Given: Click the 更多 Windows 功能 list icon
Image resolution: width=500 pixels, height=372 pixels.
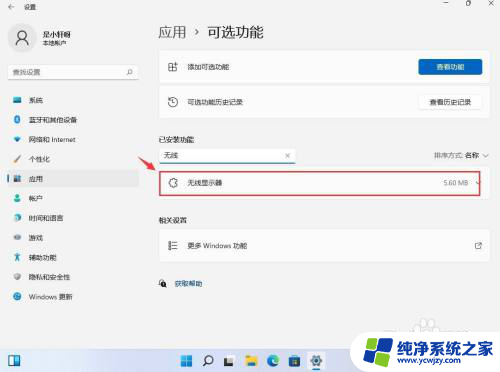Looking at the screenshot, I should (x=173, y=246).
